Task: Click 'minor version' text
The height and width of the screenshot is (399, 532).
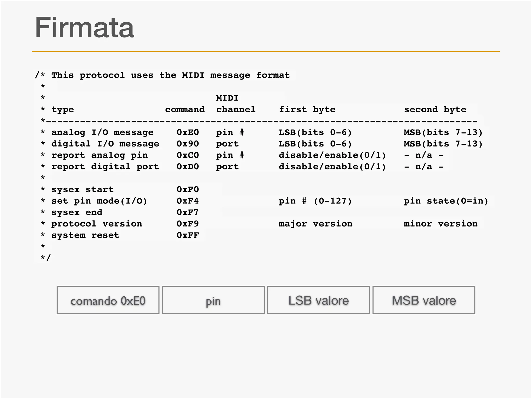Action: [441, 224]
